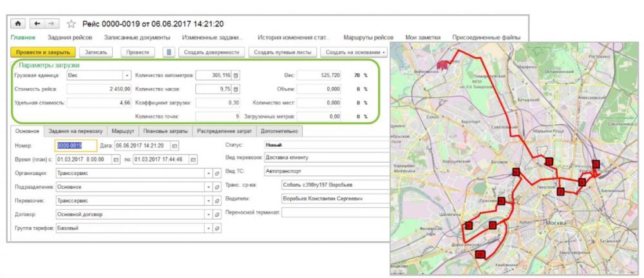Image resolution: width=644 pixels, height=278 pixels.
Task: Focus the Вид ТС field Автотранспорт
Action: (327, 170)
